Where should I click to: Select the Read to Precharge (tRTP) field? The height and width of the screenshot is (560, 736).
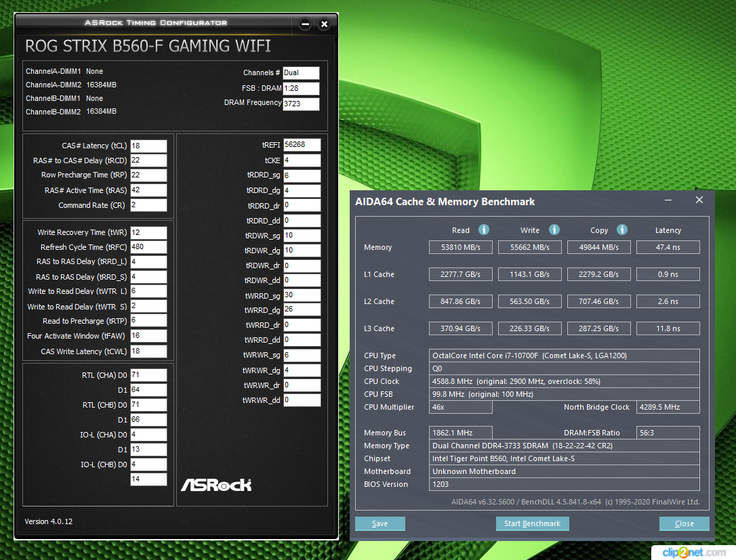148,320
